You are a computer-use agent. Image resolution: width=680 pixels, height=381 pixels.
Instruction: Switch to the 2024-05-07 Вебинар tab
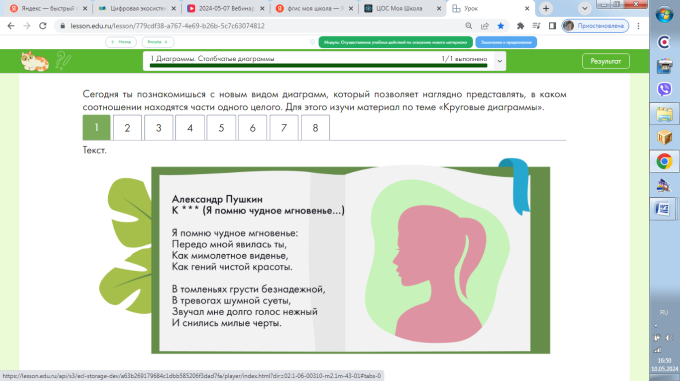click(x=226, y=8)
